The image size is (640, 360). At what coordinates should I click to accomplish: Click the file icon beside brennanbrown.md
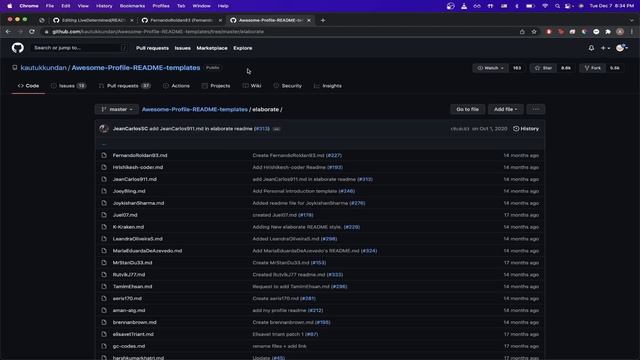(104, 322)
